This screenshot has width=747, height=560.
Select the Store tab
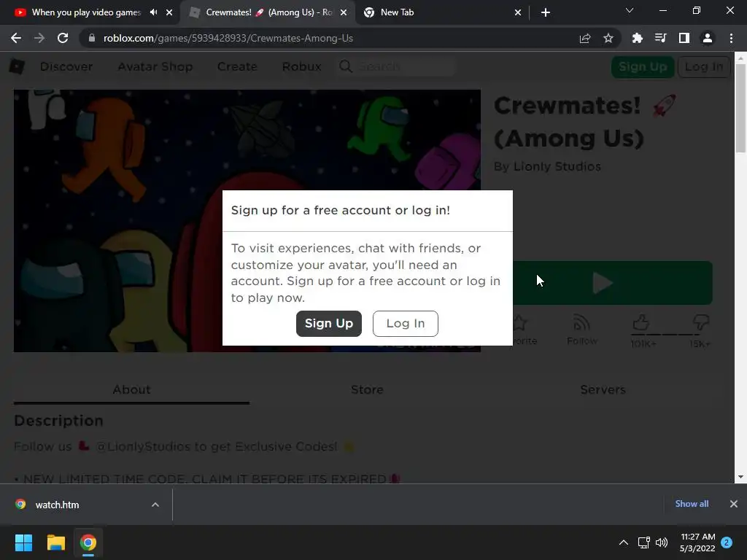point(367,389)
